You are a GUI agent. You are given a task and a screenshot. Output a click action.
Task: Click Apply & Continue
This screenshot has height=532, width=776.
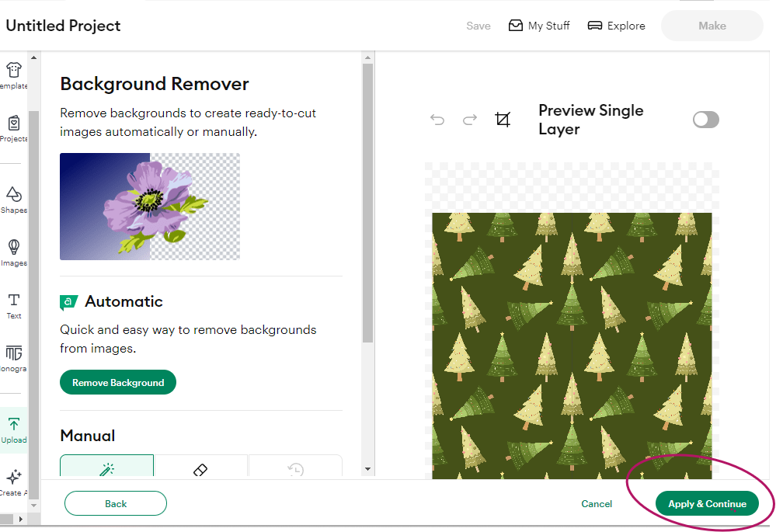(x=707, y=503)
